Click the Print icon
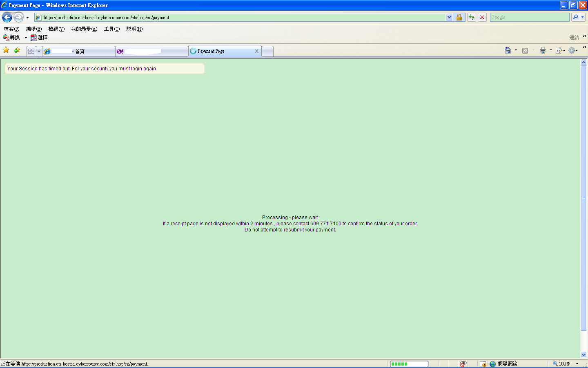This screenshot has height=368, width=588. coord(543,50)
